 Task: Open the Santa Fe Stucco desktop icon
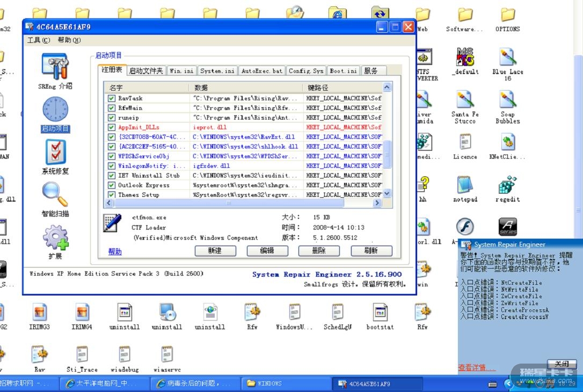pos(465,99)
